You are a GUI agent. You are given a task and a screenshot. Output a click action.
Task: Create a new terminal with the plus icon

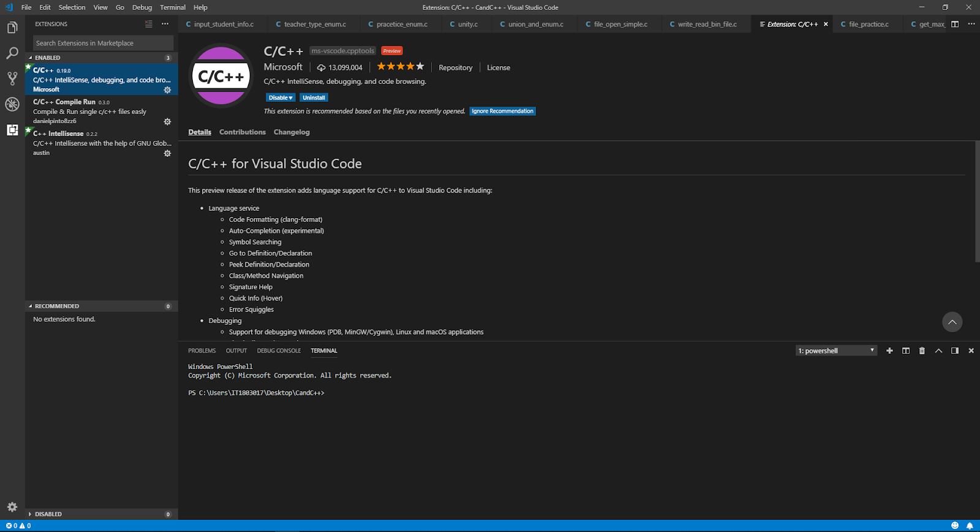pos(889,351)
